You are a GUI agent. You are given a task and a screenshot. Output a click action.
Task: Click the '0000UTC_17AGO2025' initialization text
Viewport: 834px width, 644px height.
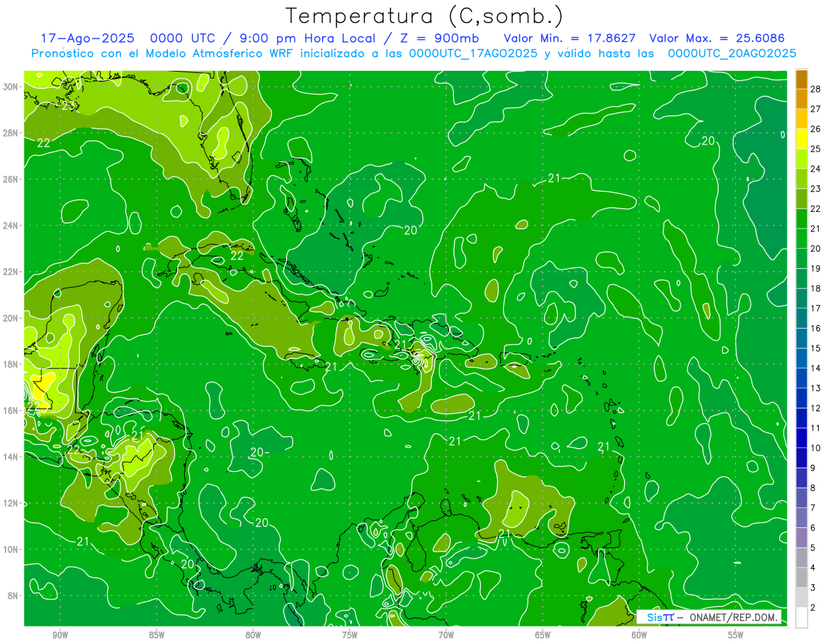point(473,53)
